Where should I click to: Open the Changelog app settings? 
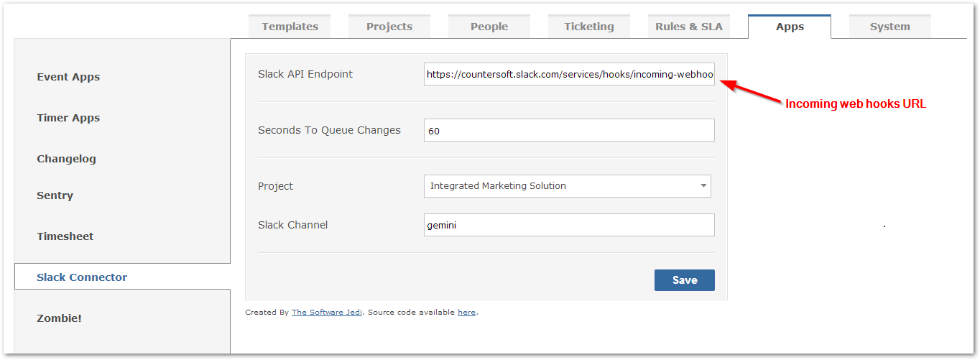click(66, 159)
